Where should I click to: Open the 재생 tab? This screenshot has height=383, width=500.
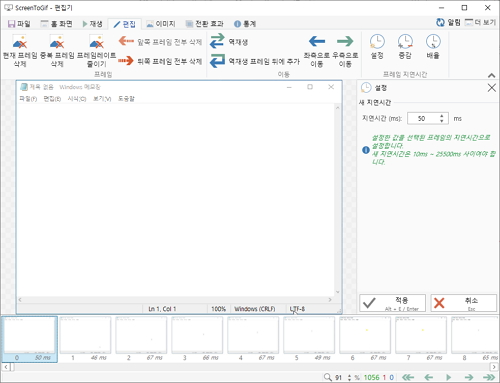[92, 24]
